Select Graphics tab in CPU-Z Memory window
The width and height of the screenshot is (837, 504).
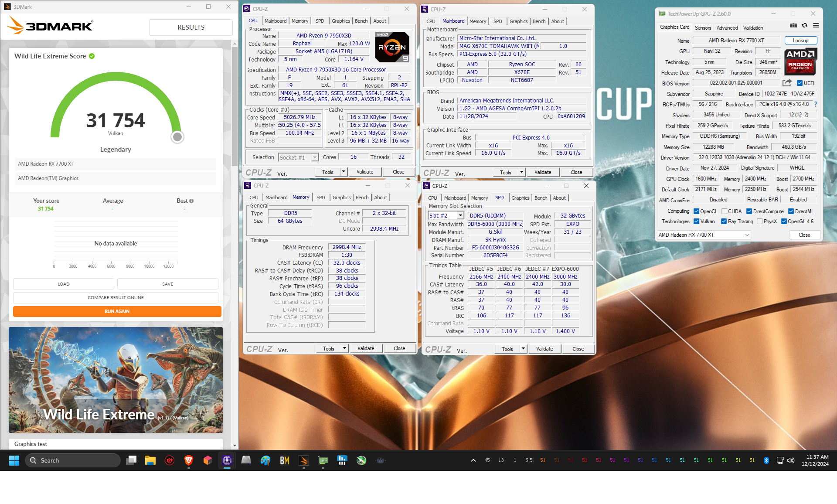pyautogui.click(x=341, y=198)
